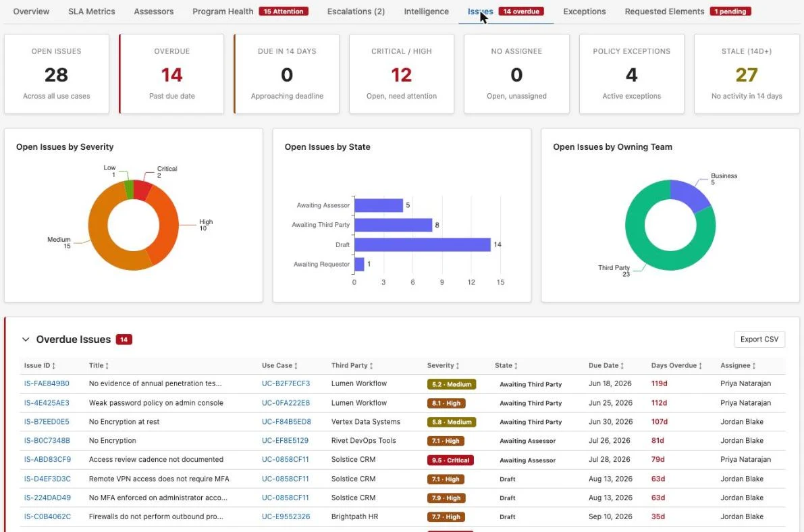Open use case UC-0FA222E8

pyautogui.click(x=286, y=403)
